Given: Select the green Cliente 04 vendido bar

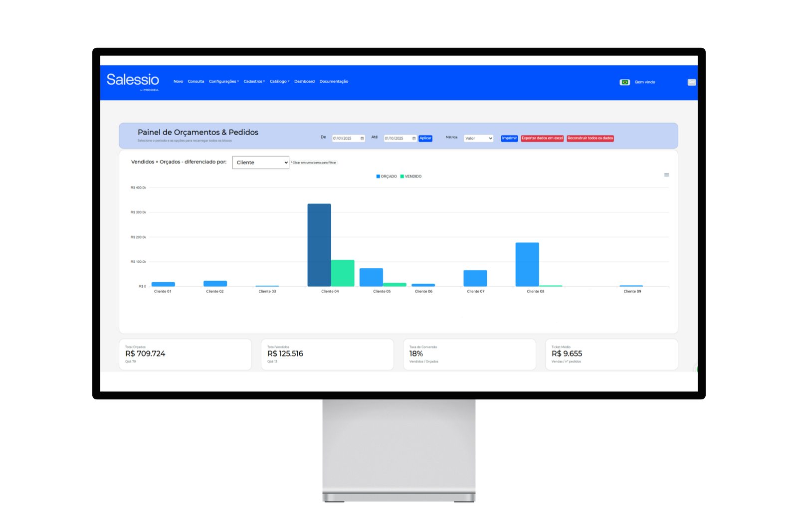Looking at the screenshot, I should coord(343,273).
